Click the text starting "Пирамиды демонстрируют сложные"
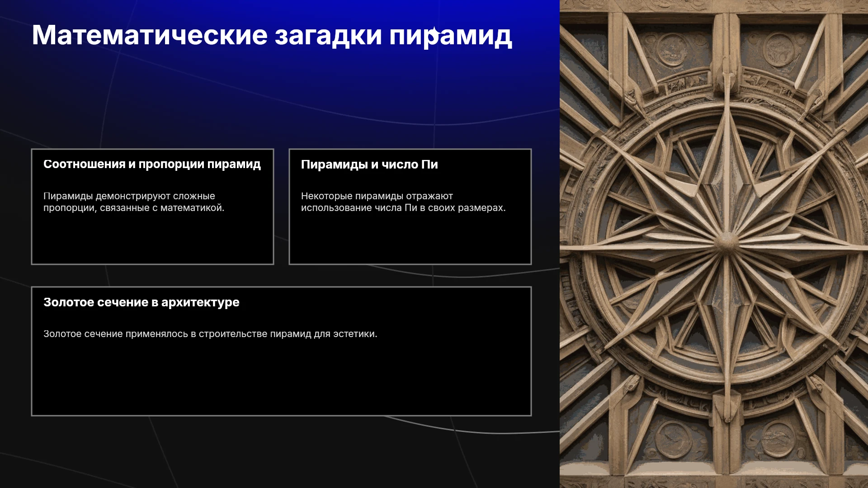 coord(134,202)
